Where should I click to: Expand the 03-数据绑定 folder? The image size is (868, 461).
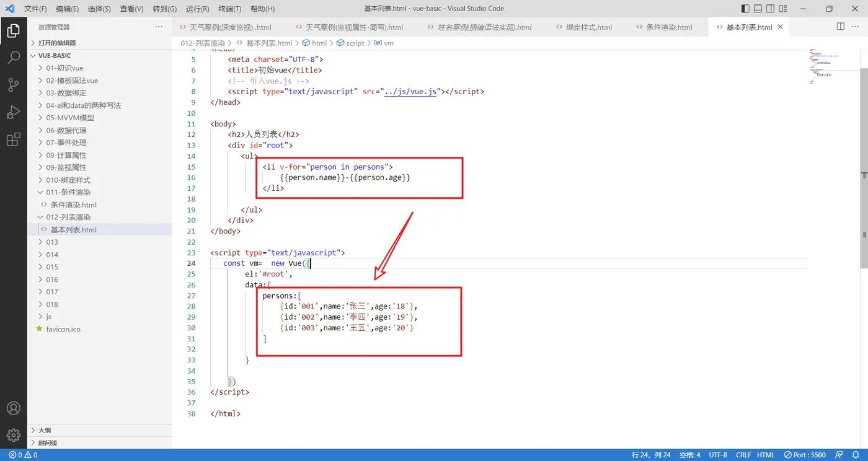[99, 93]
